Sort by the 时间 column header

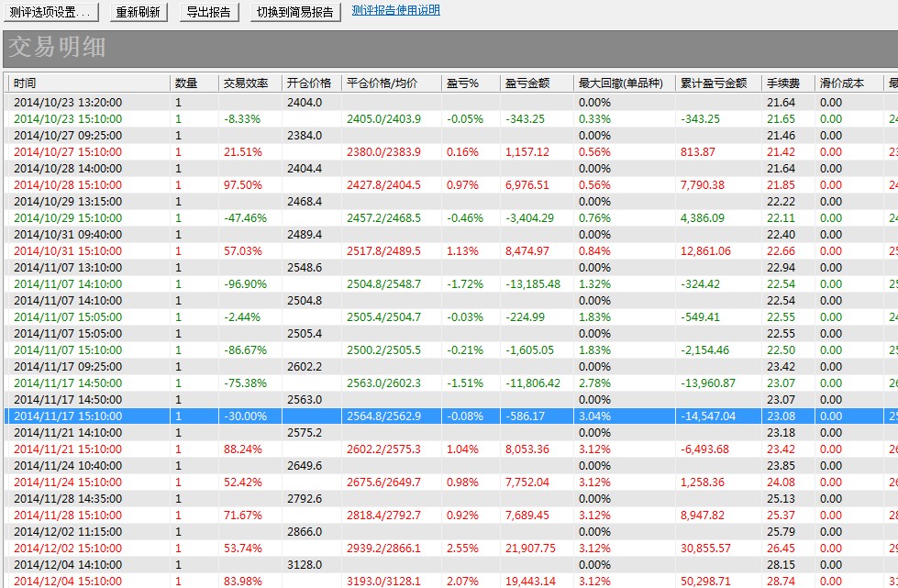click(x=88, y=83)
